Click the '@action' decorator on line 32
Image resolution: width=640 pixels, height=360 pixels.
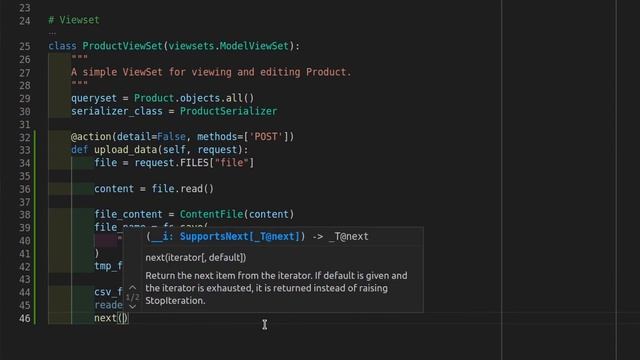tap(91, 137)
